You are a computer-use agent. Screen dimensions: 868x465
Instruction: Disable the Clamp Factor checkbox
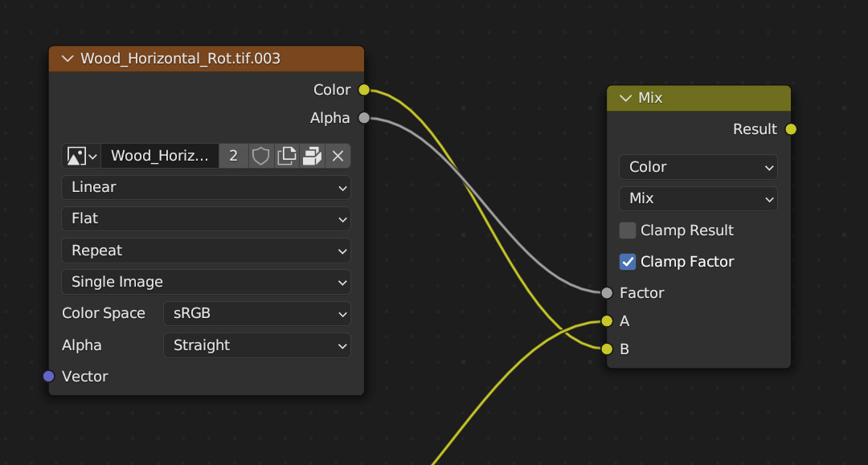(x=628, y=262)
